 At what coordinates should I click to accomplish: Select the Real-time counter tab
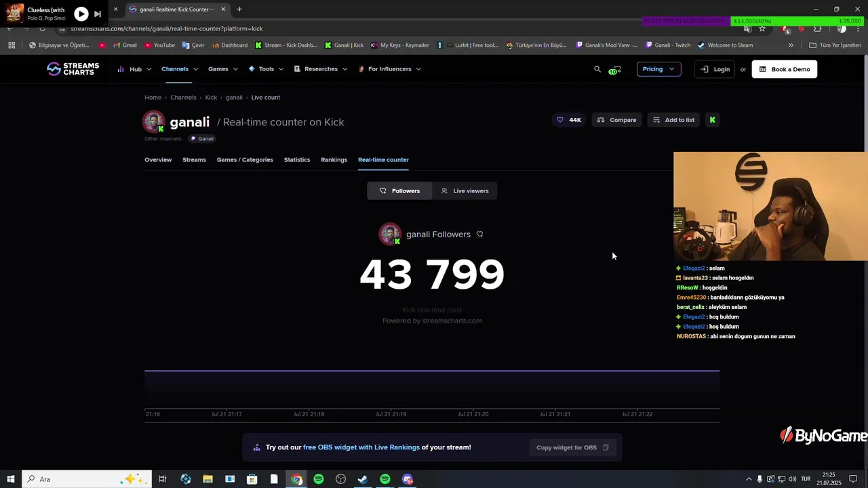(383, 160)
